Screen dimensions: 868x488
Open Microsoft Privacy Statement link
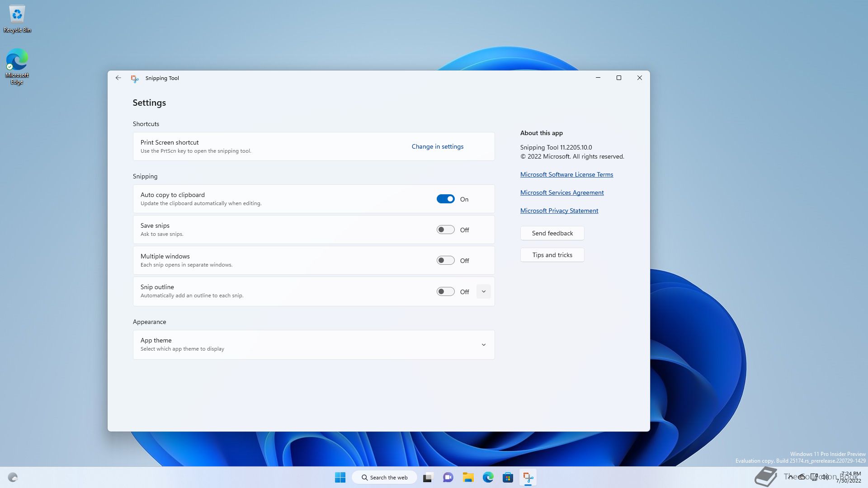(559, 211)
